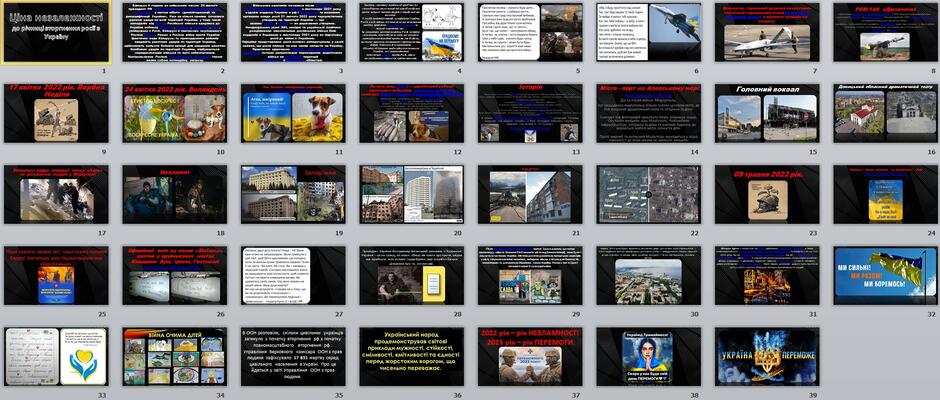Select slide 38 with praying girl illustration
Image resolution: width=940 pixels, height=400 pixels.
(x=649, y=356)
